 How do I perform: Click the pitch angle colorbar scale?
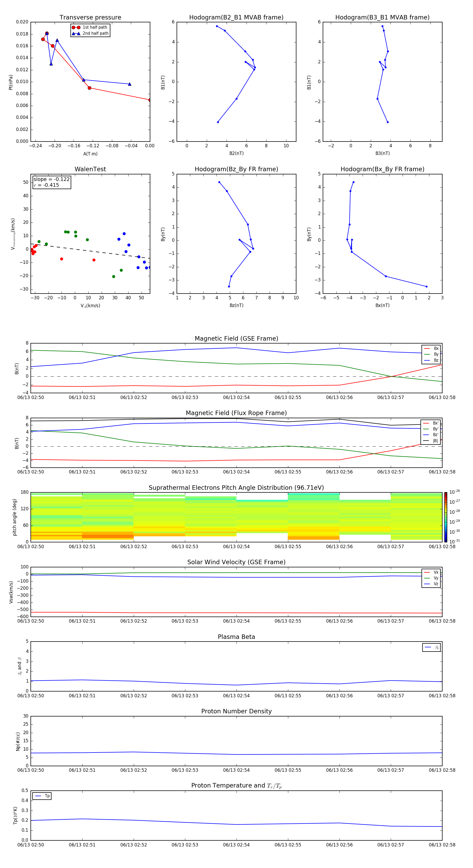click(x=446, y=517)
